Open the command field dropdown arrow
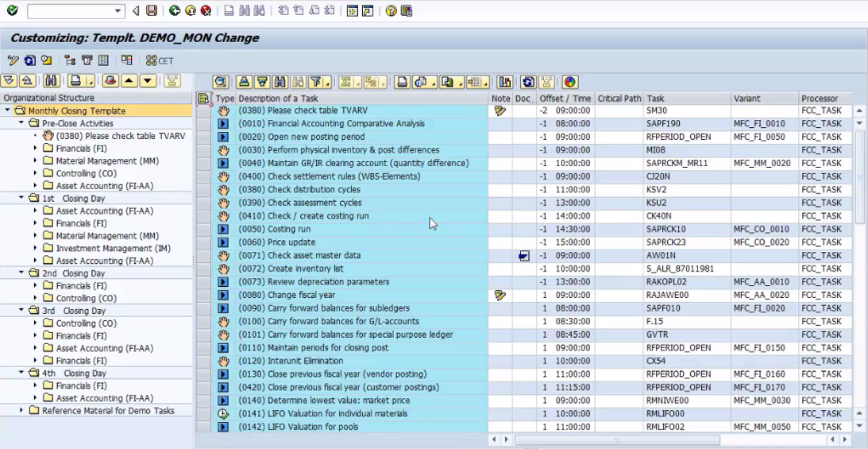This screenshot has width=868, height=449. (x=118, y=11)
